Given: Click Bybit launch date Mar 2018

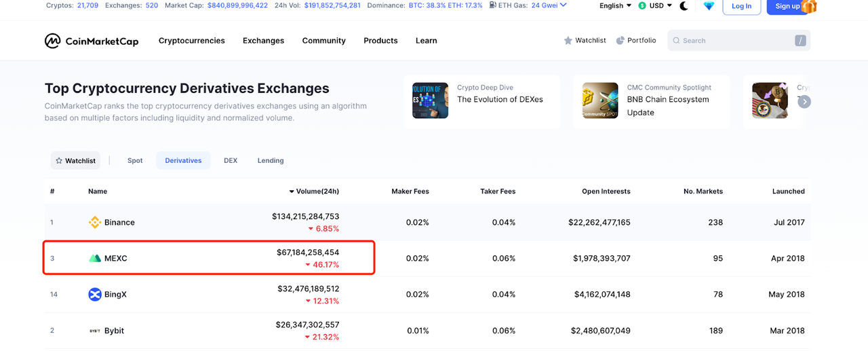Looking at the screenshot, I should point(787,331).
